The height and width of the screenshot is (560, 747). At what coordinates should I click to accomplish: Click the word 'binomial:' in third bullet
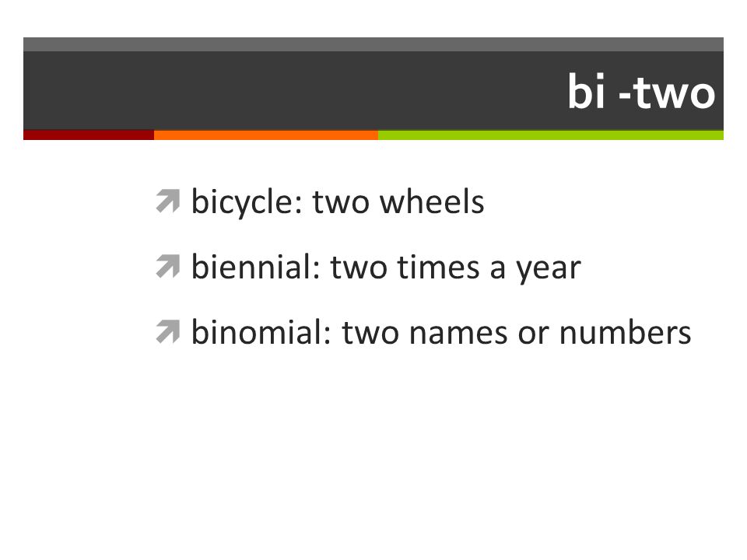point(262,332)
